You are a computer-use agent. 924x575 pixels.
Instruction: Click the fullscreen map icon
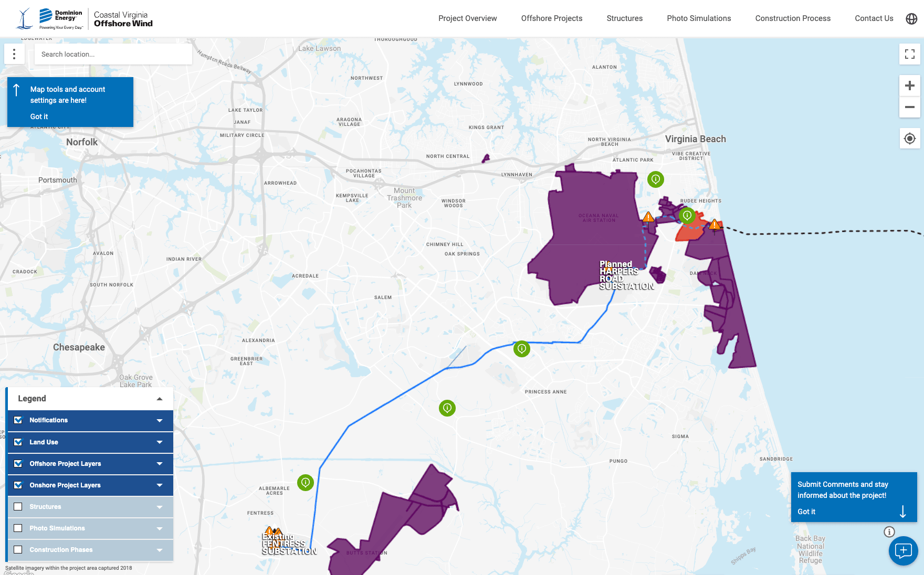pos(910,54)
